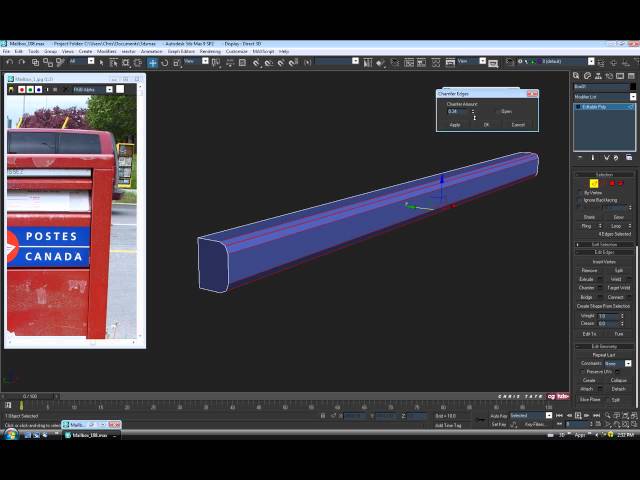Open the Modify command panel tab
The width and height of the screenshot is (640, 480).
pos(588,75)
